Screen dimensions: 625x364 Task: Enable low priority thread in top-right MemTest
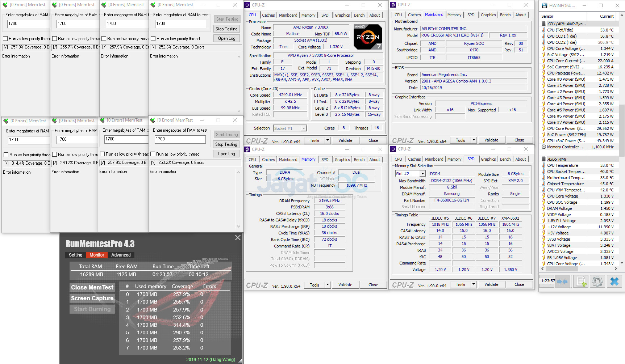153,39
